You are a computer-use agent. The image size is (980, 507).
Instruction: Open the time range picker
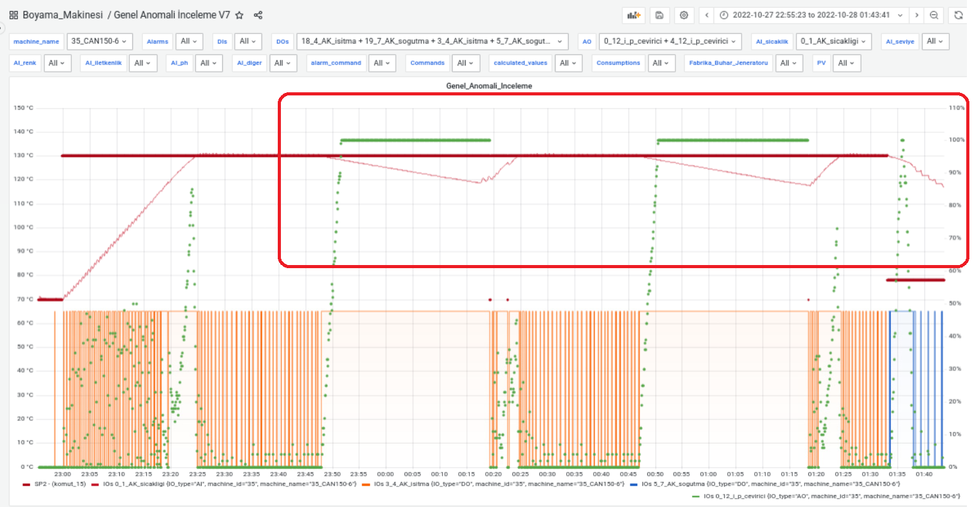[x=811, y=15]
